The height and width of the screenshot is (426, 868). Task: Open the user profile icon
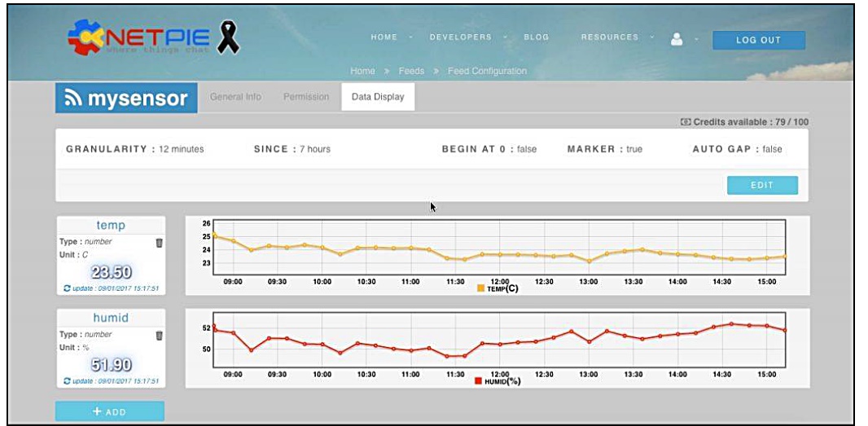tap(676, 38)
